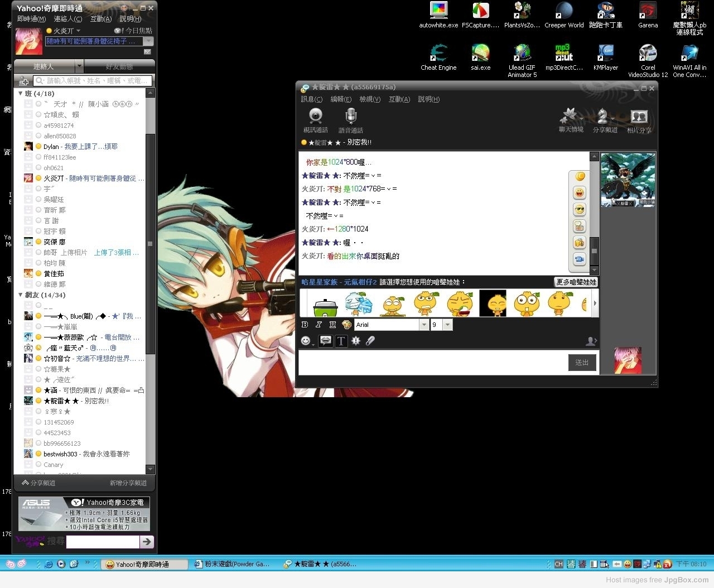714x588 pixels.
Task: Start a webcam video call (視訊通話)
Action: pos(315,120)
